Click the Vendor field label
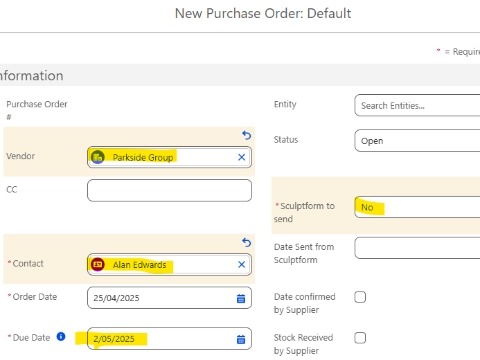This screenshot has width=480, height=360. pyautogui.click(x=21, y=156)
